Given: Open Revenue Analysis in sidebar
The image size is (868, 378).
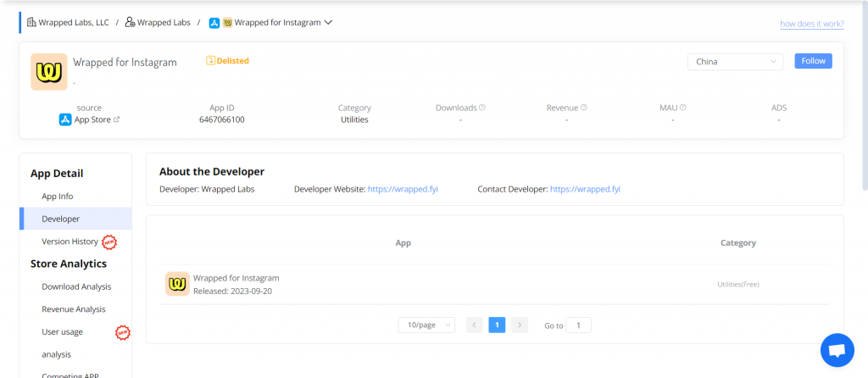Looking at the screenshot, I should tap(74, 309).
